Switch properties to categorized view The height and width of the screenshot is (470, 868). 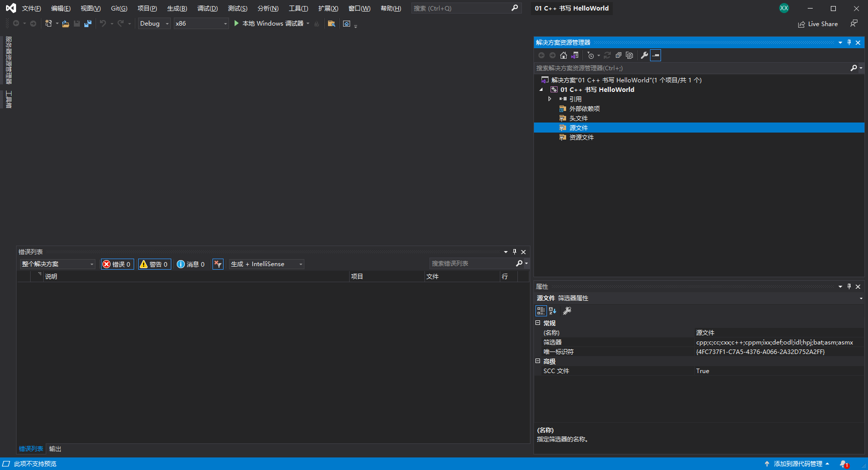[541, 311]
